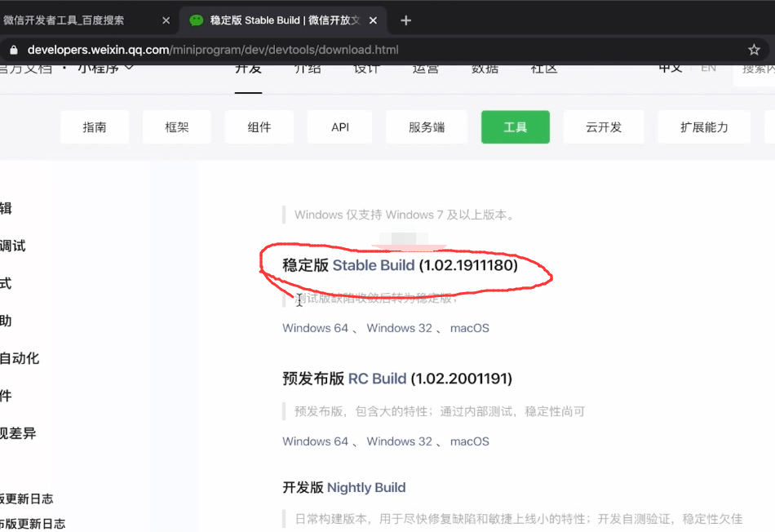775x532 pixels.
Task: Click the 日常构建版本 description text
Action: coord(519,519)
